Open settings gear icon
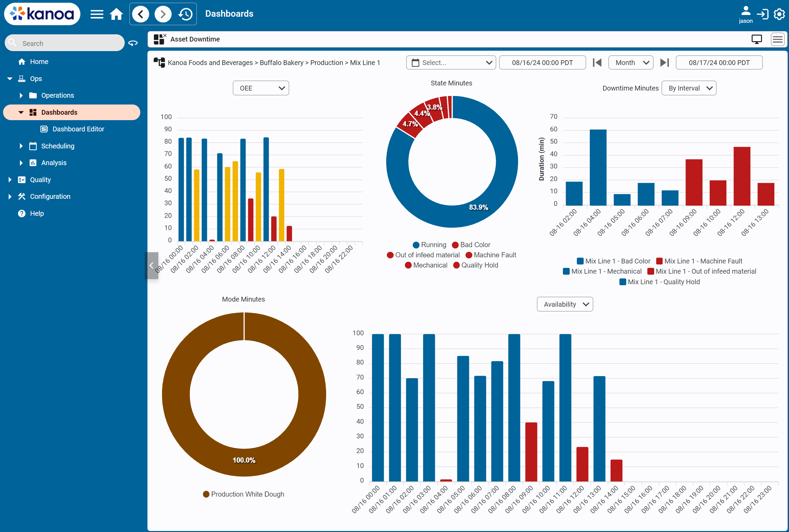Screen dimensions: 789x532 tap(779, 14)
